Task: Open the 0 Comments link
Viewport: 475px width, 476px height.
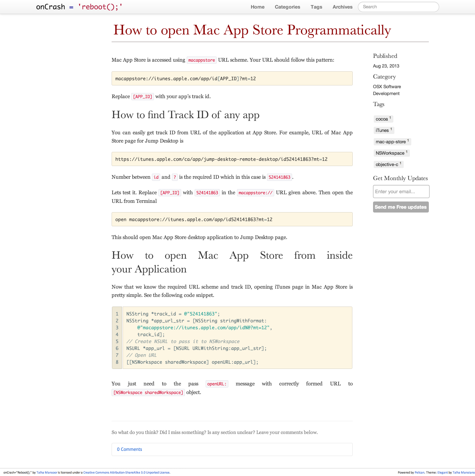Action: click(x=130, y=449)
